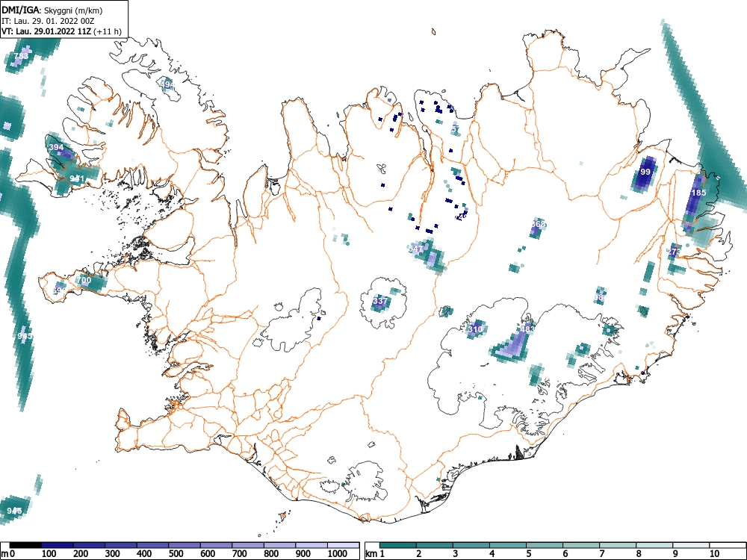Click the '100' label in the meter legend
The width and height of the screenshot is (747, 560).
49,553
